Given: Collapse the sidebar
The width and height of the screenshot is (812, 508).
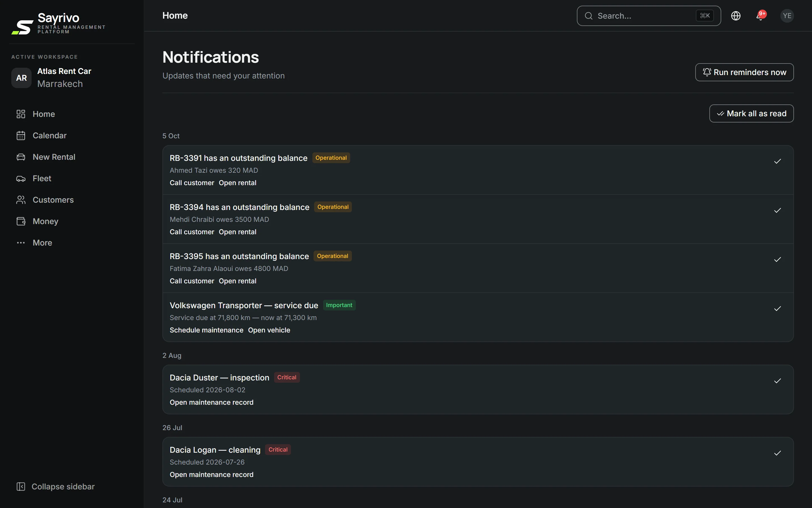Looking at the screenshot, I should (56, 487).
